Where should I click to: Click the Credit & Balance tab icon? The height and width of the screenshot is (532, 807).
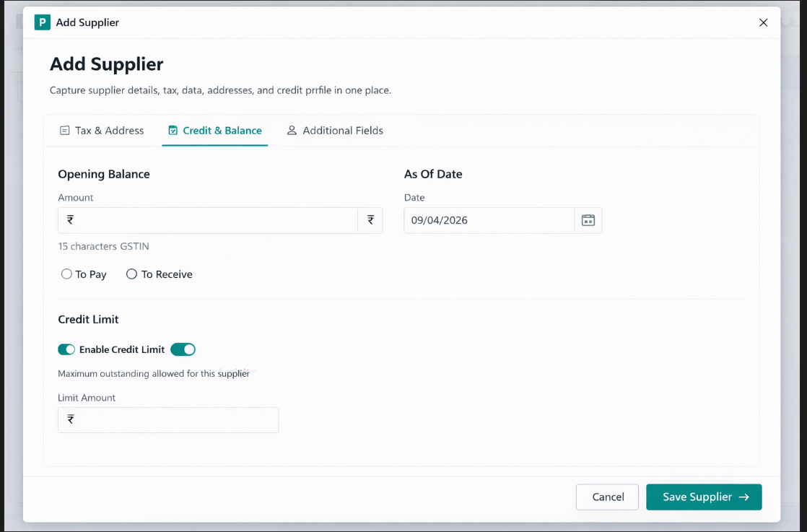pos(173,131)
